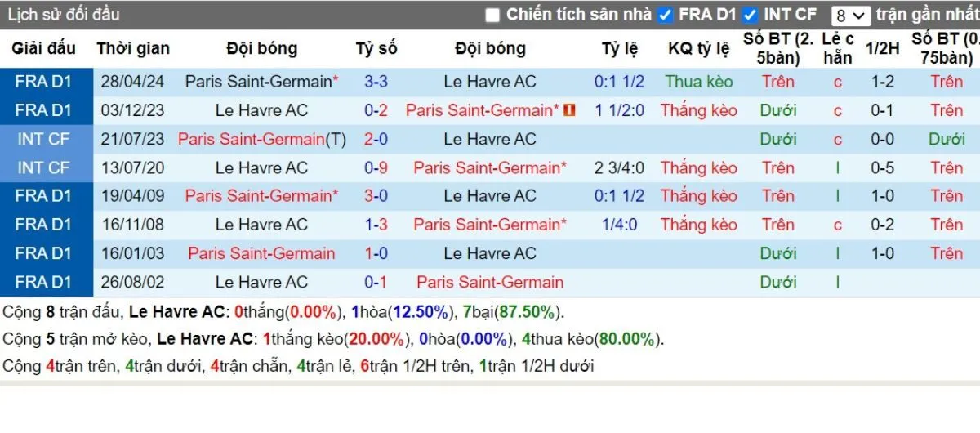Open the 3-3 score of the 28/04/24 match

point(376,82)
